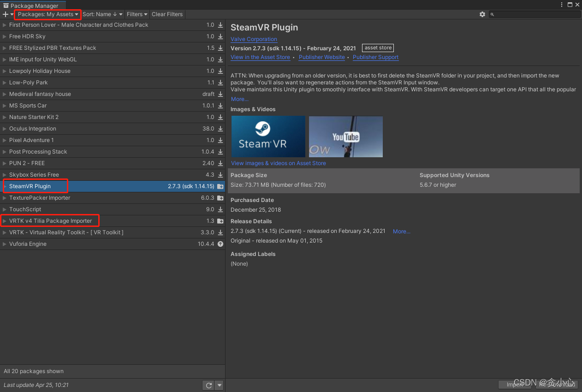The height and width of the screenshot is (392, 582).
Task: Open the Valve Corporation publisher link
Action: (254, 39)
